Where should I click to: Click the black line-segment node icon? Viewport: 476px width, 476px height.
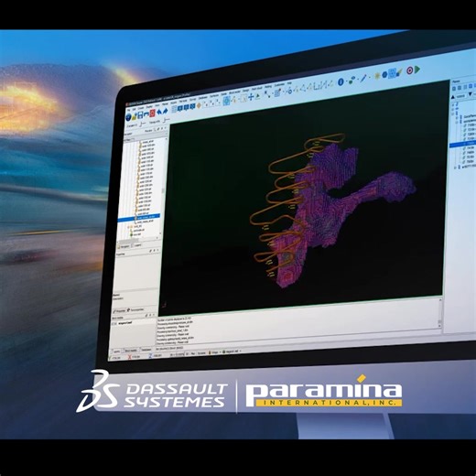point(267,94)
